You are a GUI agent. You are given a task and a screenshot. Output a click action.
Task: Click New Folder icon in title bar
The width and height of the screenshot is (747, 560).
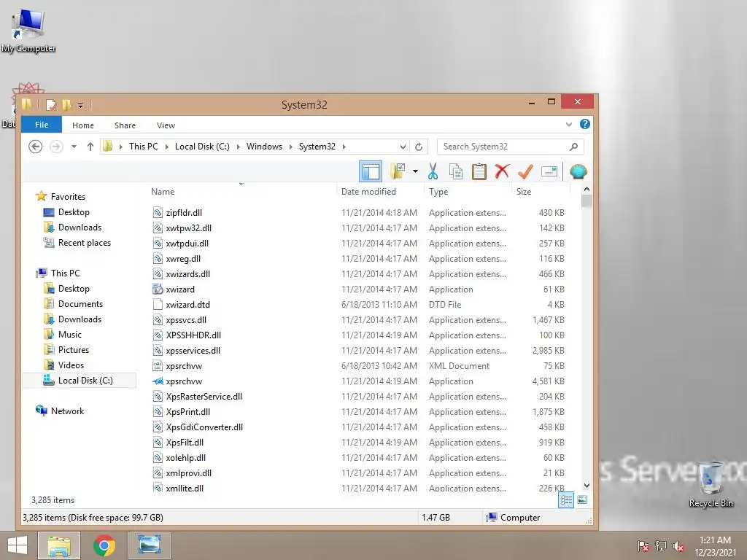point(66,105)
